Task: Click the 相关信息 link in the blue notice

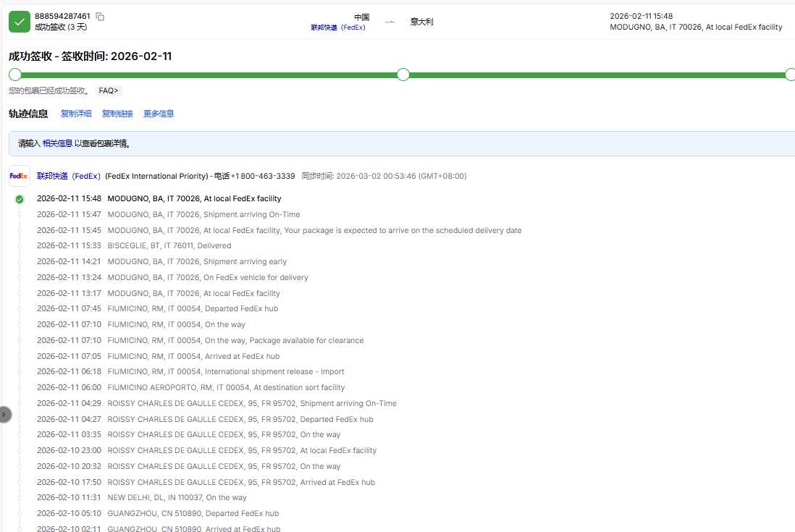Action: (57, 143)
